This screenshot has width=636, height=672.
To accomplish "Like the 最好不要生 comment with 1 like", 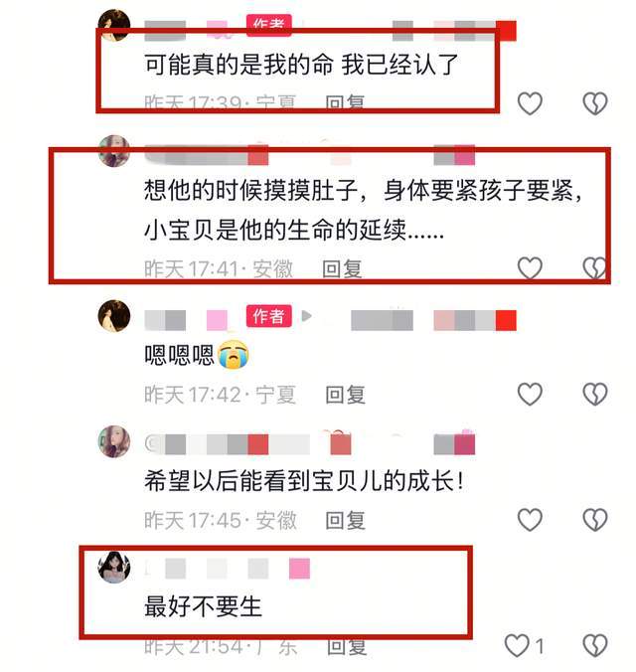I will click(517, 645).
